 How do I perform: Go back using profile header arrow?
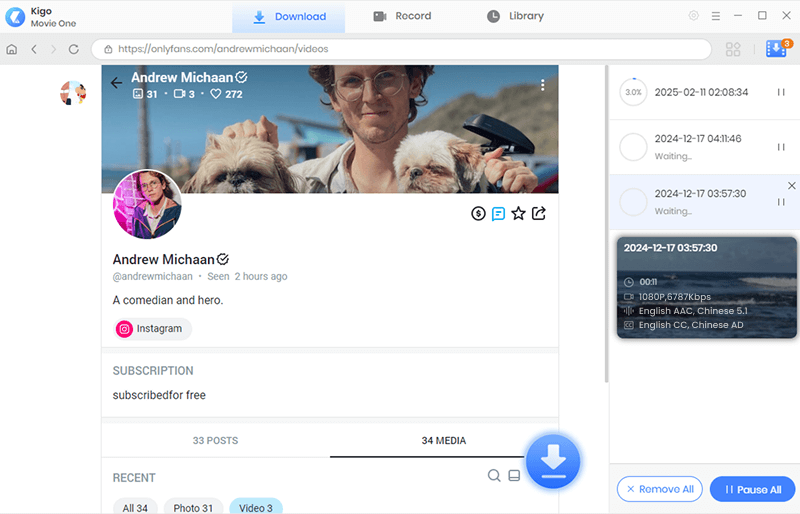tap(116, 83)
